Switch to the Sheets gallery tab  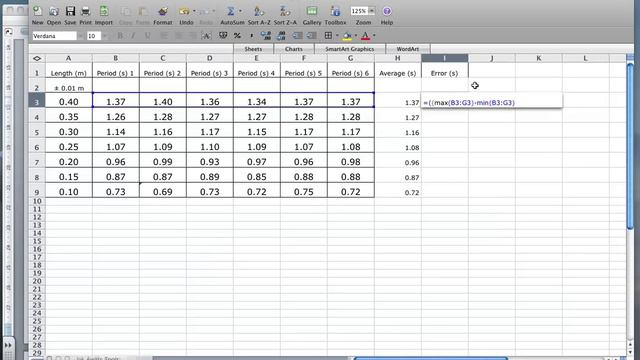[x=253, y=49]
